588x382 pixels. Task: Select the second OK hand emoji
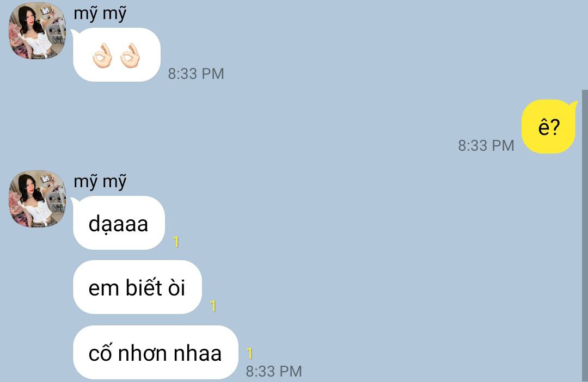point(130,56)
